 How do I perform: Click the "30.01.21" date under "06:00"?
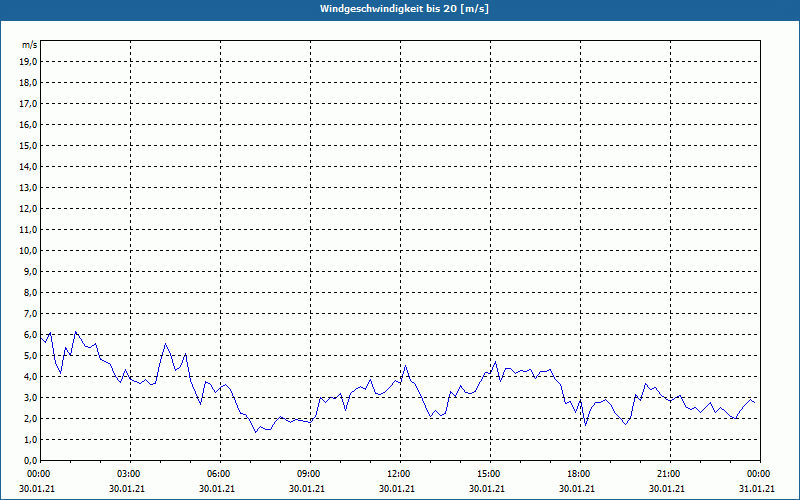217,489
